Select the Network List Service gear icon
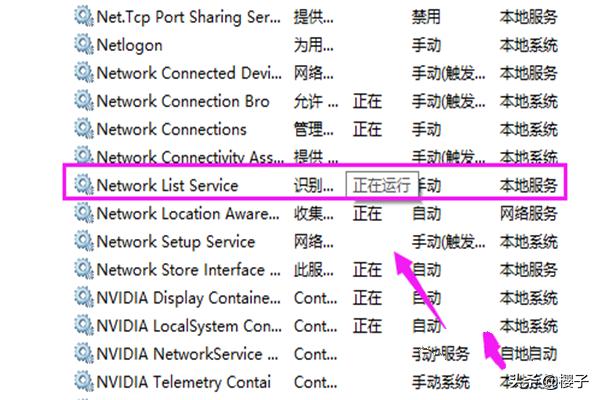Image resolution: width=600 pixels, height=400 pixels. tap(83, 185)
